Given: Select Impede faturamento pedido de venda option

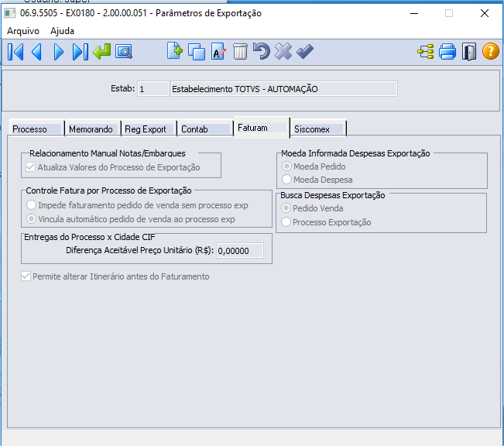Looking at the screenshot, I should 137,205.
